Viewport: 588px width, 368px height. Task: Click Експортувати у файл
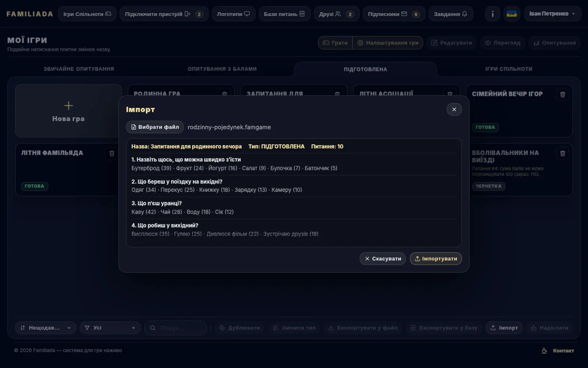363,328
